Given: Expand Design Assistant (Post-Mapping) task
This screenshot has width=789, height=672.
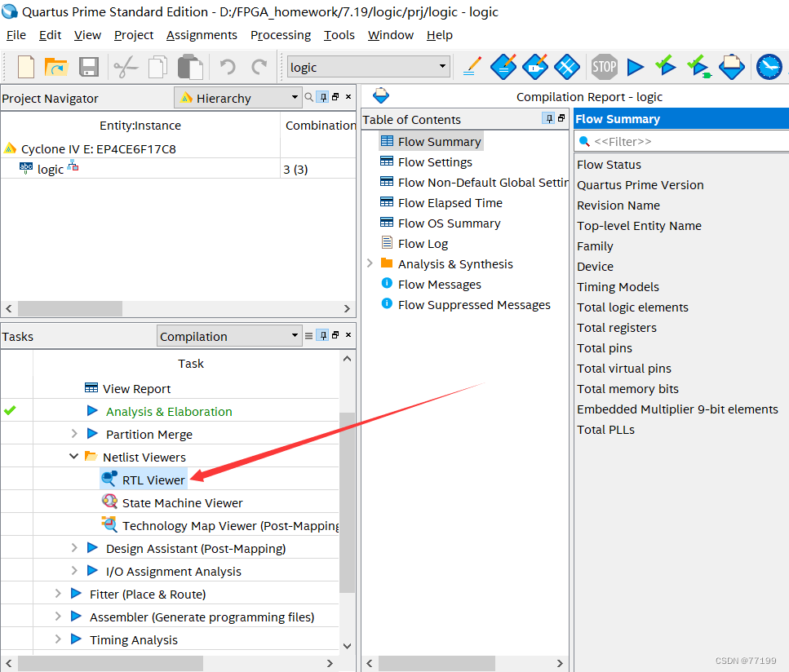Looking at the screenshot, I should tap(74, 547).
